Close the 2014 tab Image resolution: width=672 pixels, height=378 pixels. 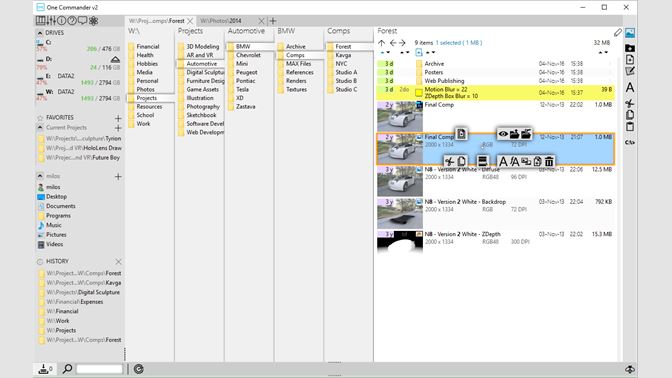[x=261, y=21]
